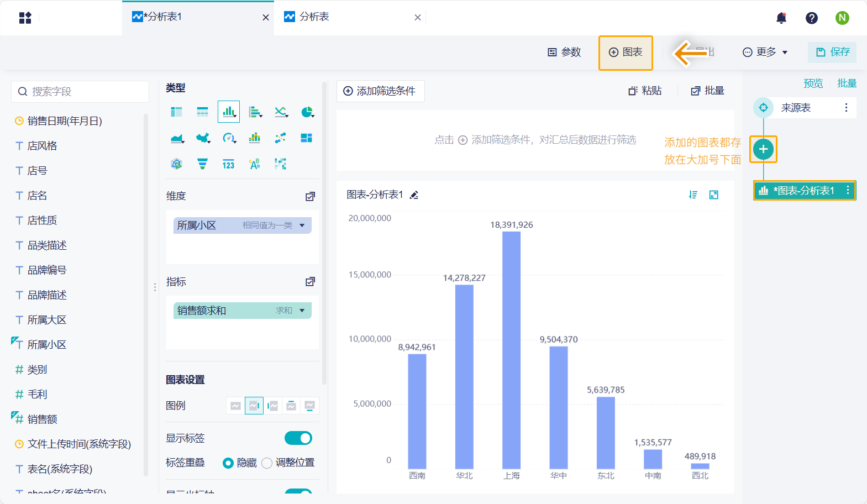
Task: Select the pie chart type
Action: tap(307, 112)
